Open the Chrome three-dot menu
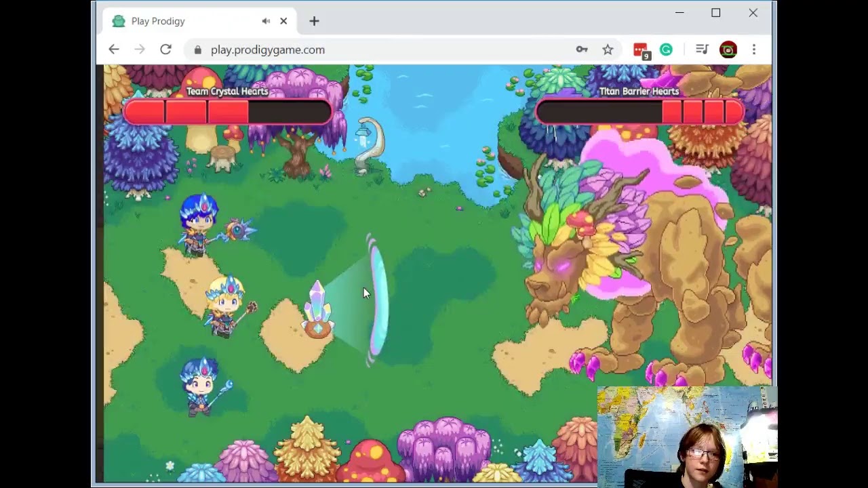868x488 pixels. (754, 49)
